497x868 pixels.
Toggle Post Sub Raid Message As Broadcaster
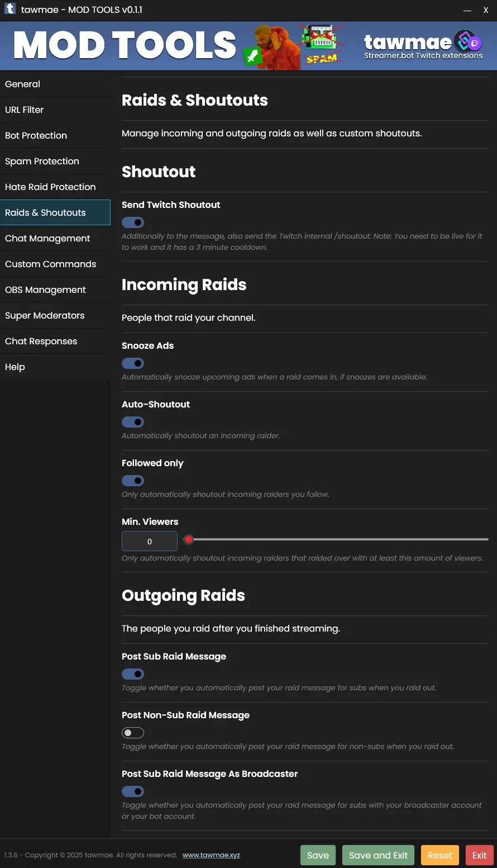(x=133, y=791)
